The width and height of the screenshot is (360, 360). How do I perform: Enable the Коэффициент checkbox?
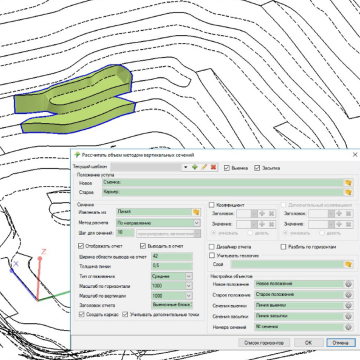point(211,205)
